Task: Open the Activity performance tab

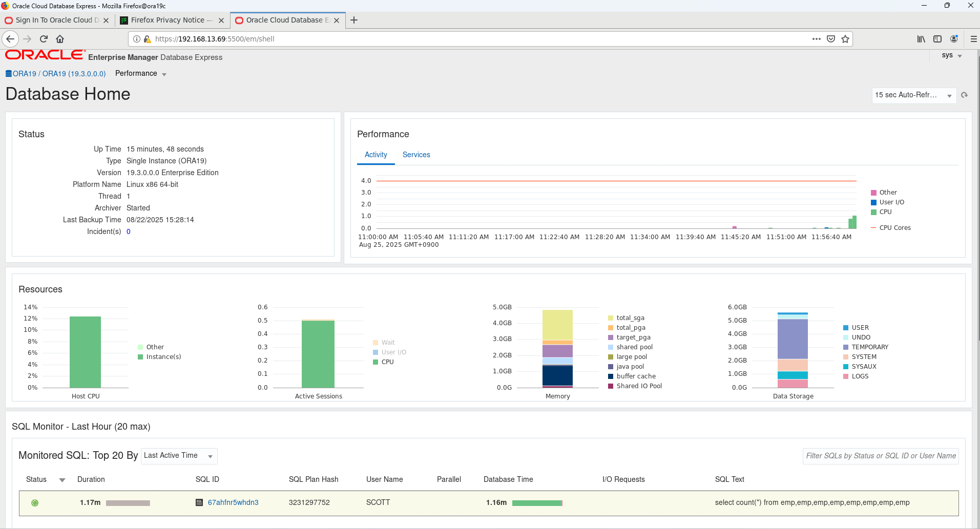Action: 376,155
